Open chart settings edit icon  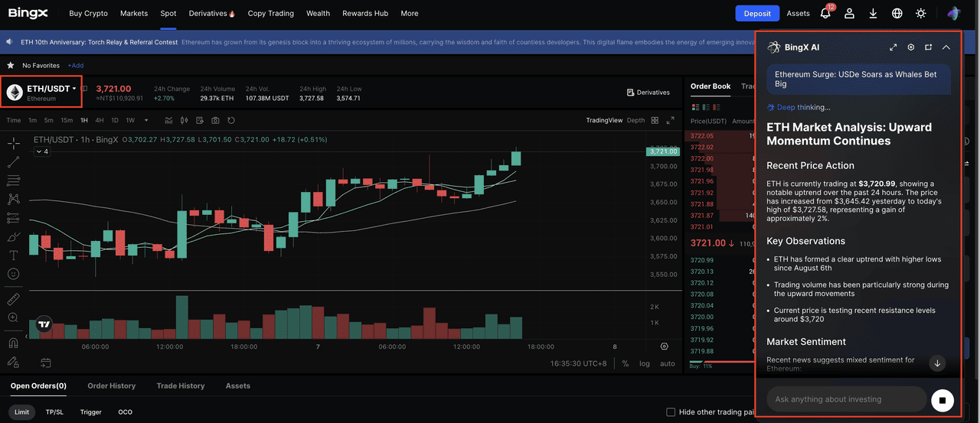tap(199, 120)
